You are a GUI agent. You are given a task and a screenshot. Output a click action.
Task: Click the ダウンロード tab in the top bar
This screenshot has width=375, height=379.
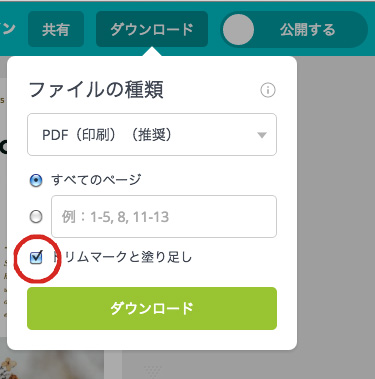[152, 29]
